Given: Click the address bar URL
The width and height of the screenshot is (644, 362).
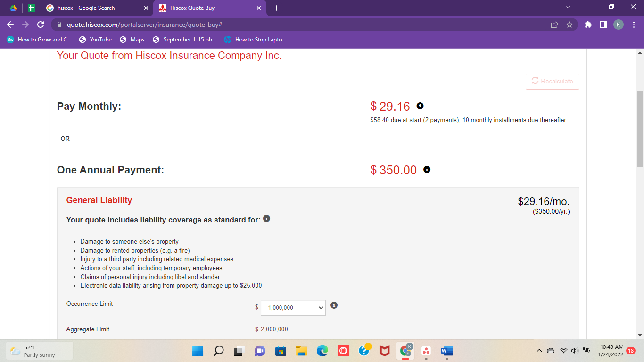Looking at the screenshot, I should [144, 25].
